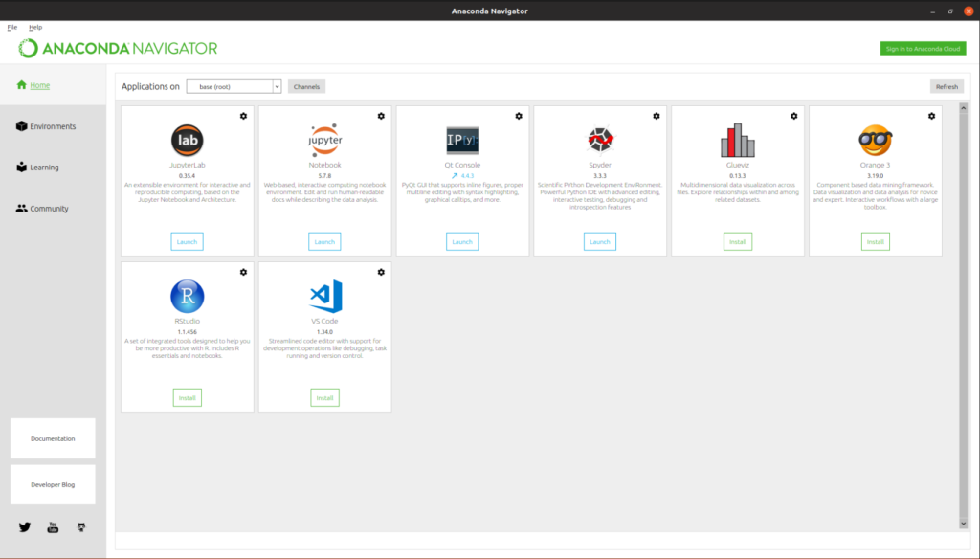Open the File menu
The image size is (980, 559).
click(x=11, y=28)
